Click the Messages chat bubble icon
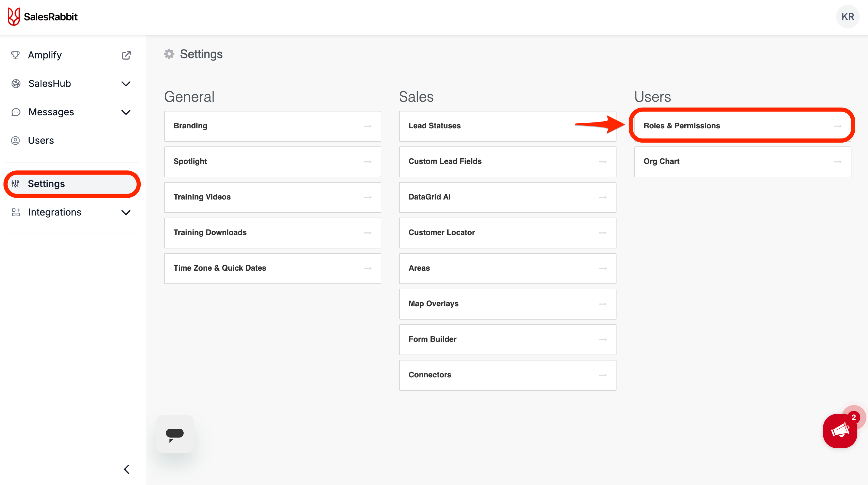Viewport: 868px width, 485px height. (x=16, y=112)
